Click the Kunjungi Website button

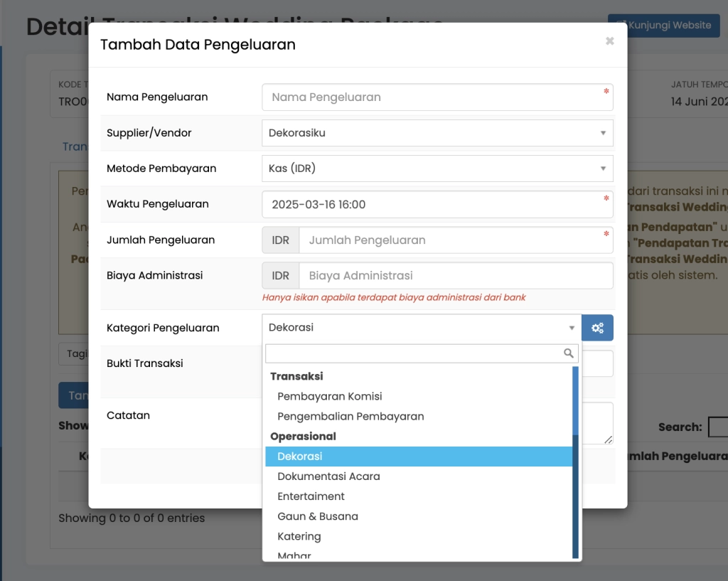[x=663, y=26]
